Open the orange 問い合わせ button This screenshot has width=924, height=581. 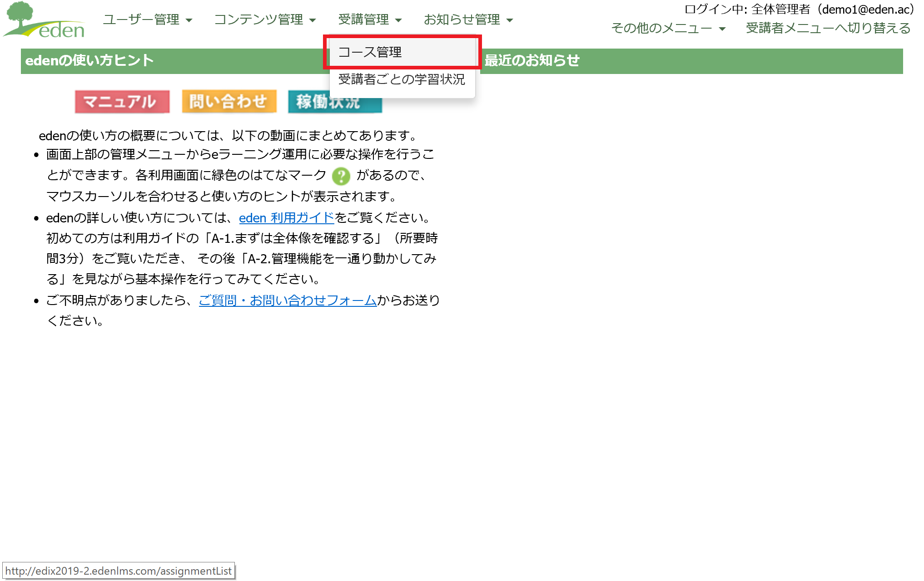coord(229,102)
